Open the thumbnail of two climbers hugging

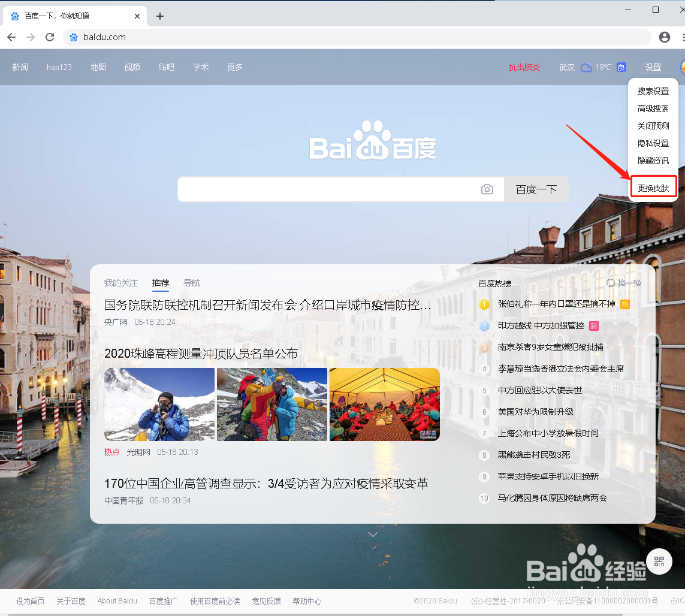tap(272, 404)
